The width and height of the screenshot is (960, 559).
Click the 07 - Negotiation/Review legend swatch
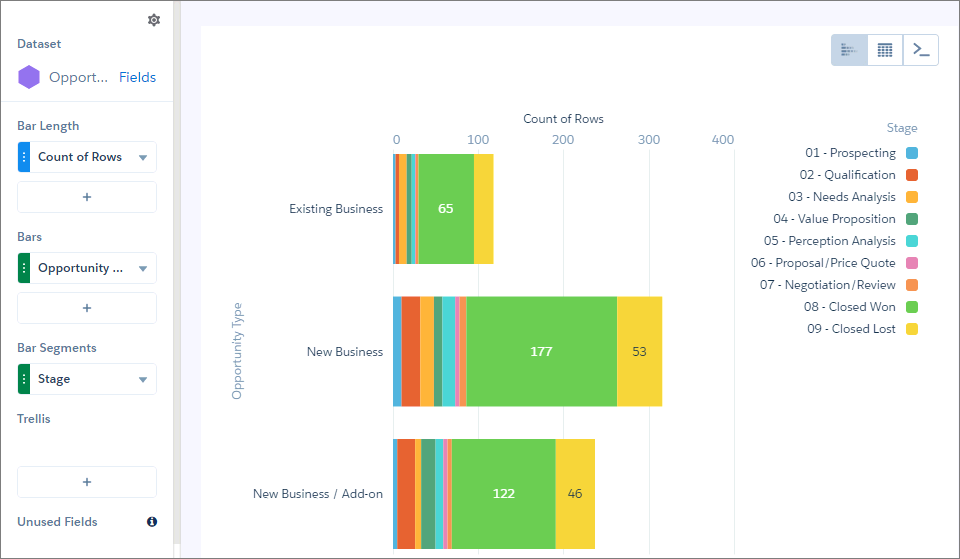click(x=912, y=285)
